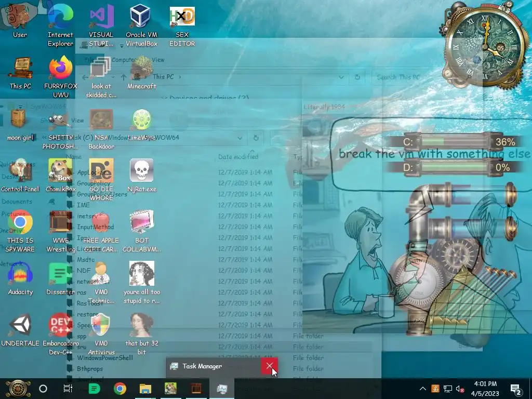Open the Action Center notifications icon
Viewport: 532px width, 399px height.
tap(516, 390)
